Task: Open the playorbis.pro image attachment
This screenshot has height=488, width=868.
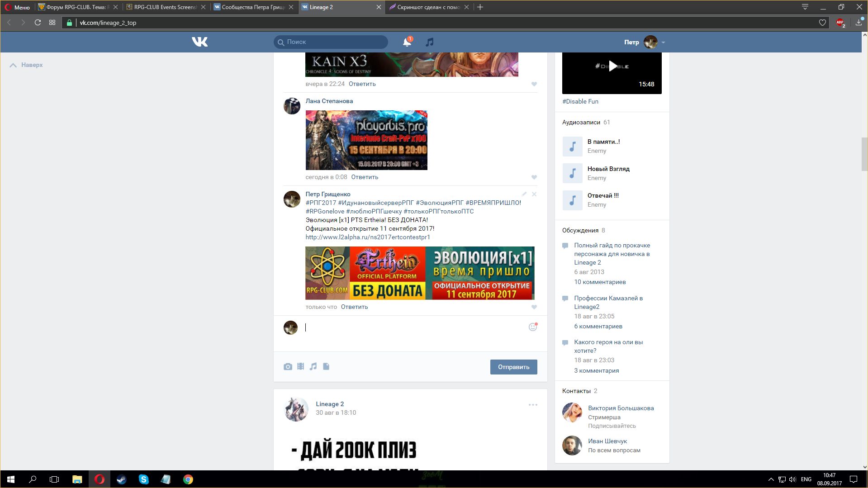Action: (x=366, y=140)
